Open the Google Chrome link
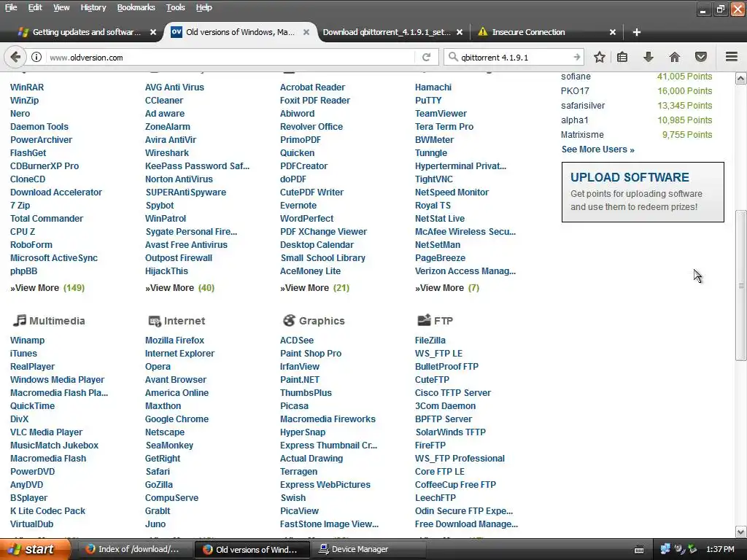Image resolution: width=747 pixels, height=560 pixels. pos(177,419)
